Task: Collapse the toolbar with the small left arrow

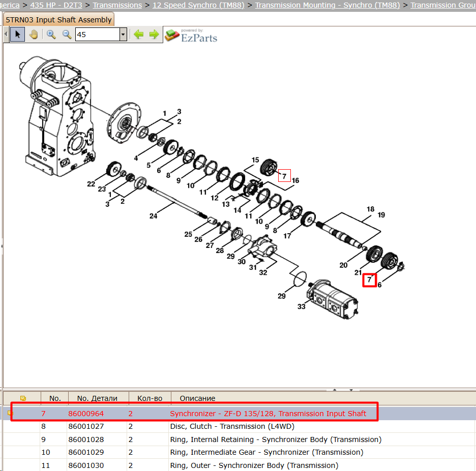Action: tap(6, 34)
